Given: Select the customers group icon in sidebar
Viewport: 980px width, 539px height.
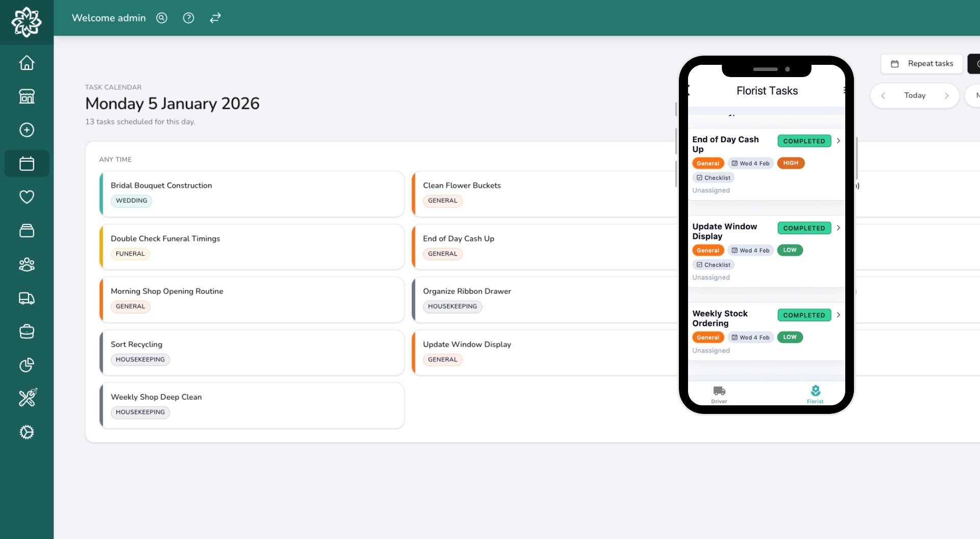Looking at the screenshot, I should [x=27, y=264].
